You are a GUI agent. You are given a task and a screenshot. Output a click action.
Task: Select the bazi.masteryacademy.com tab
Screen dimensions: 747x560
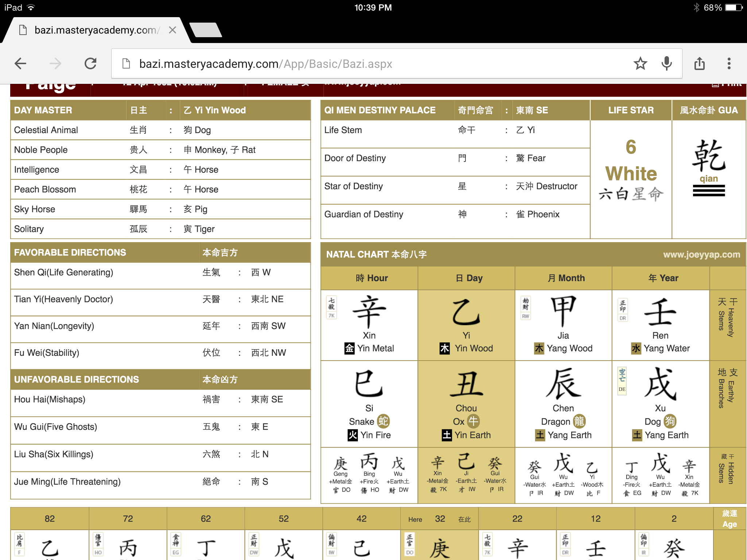coord(95,30)
